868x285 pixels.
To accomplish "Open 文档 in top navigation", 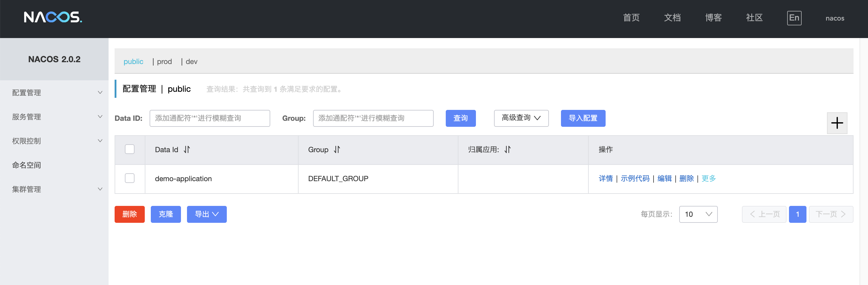I will tap(672, 18).
